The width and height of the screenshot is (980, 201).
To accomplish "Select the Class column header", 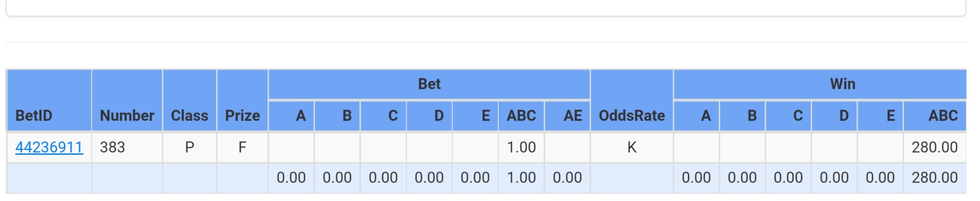I will click(x=189, y=115).
